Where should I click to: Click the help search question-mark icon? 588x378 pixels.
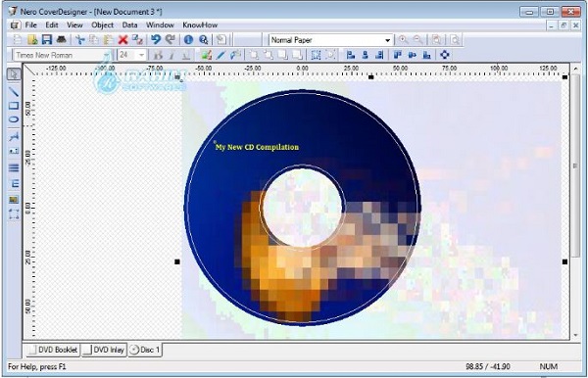coord(204,40)
